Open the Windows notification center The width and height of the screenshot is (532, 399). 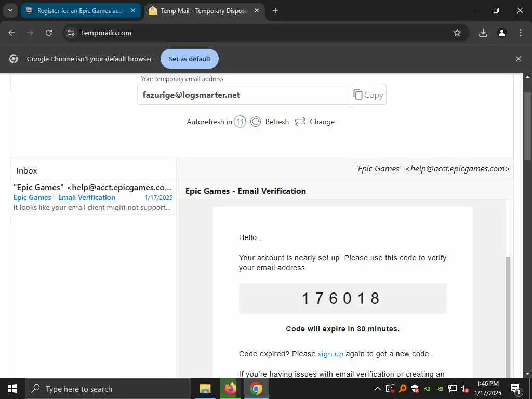(515, 389)
